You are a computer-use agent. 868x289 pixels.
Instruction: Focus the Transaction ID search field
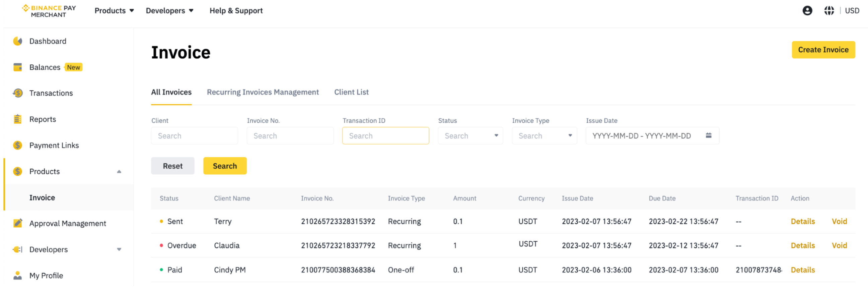[385, 136]
